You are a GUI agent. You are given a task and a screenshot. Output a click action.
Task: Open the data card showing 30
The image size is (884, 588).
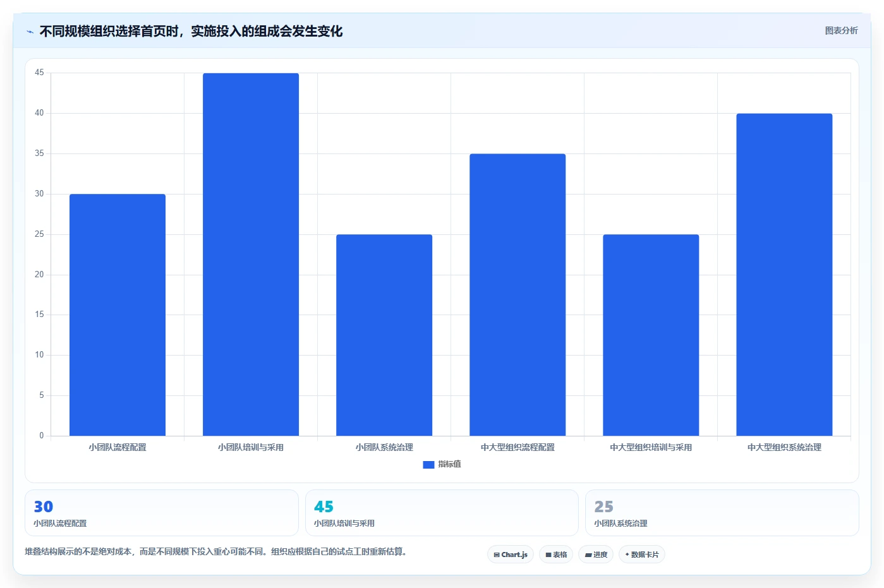(162, 513)
